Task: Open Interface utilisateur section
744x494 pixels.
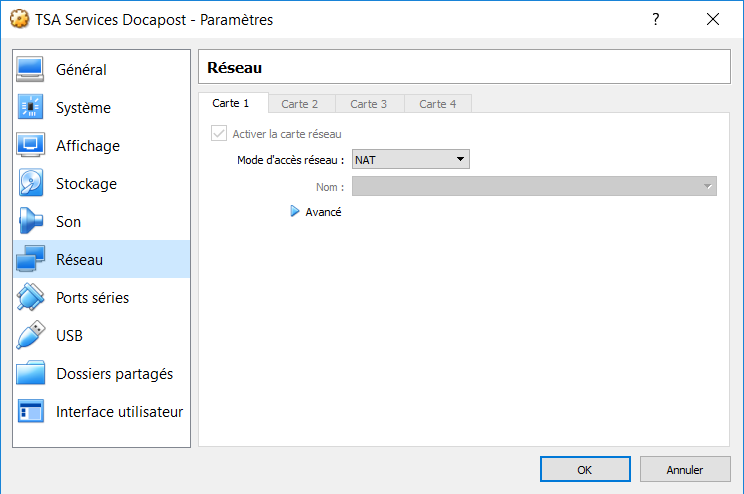Action: 101,411
